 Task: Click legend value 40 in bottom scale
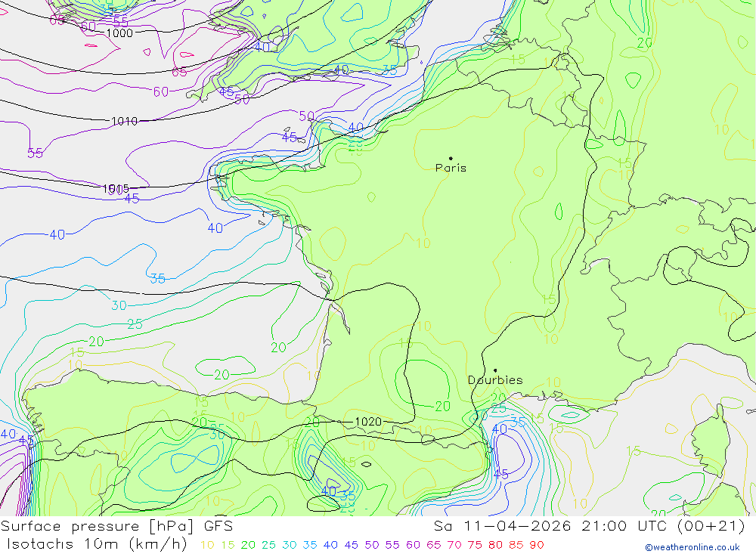point(331,545)
